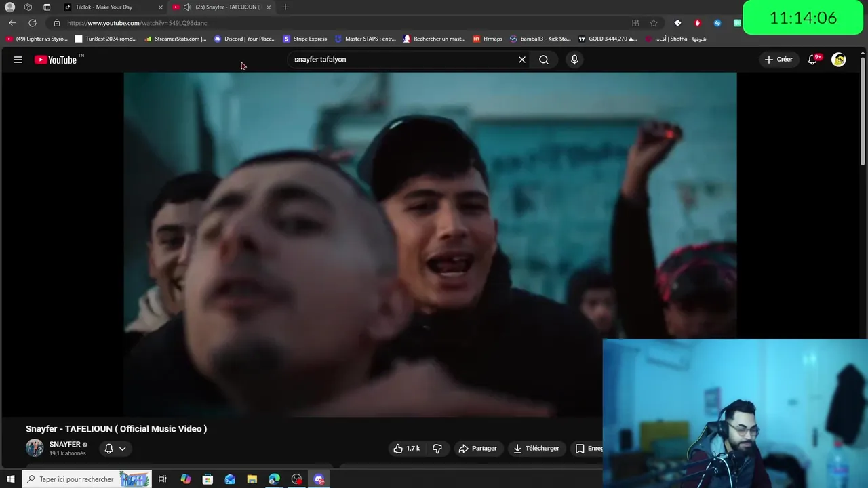This screenshot has width=868, height=488.
Task: Save the video with Enregistrer bookmark
Action: [x=587, y=449]
